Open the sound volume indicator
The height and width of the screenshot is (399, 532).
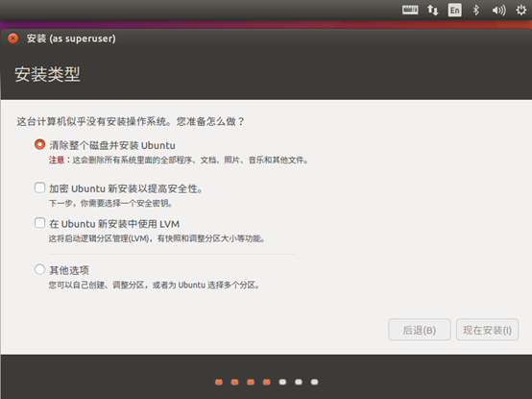pyautogui.click(x=498, y=11)
